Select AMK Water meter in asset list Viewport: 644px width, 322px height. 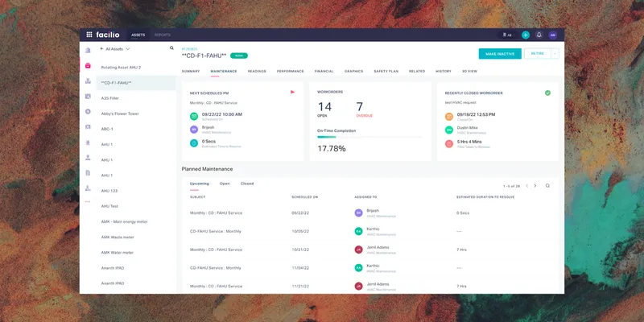pyautogui.click(x=118, y=252)
